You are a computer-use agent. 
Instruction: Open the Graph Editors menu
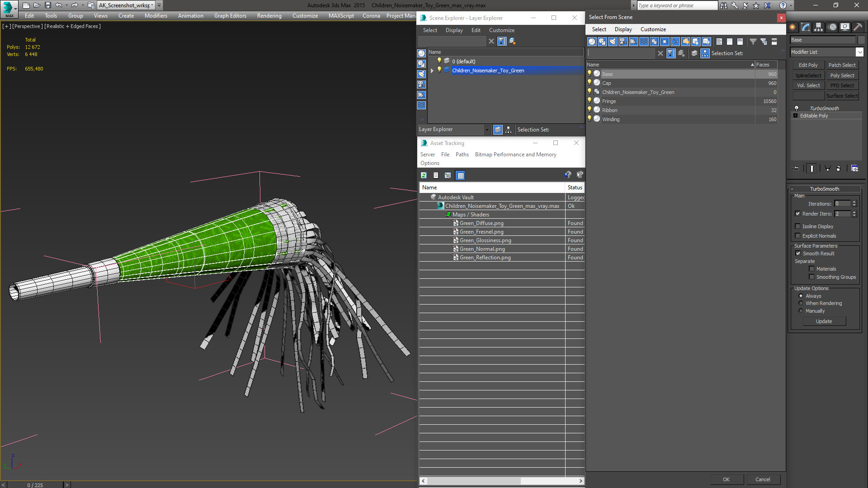[x=230, y=16]
